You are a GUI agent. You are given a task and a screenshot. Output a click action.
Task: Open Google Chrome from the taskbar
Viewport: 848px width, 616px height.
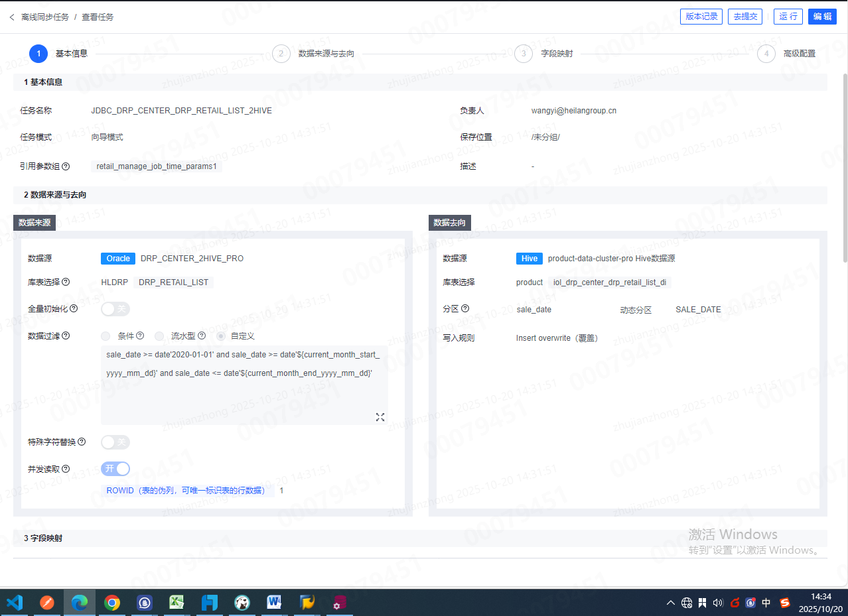112,602
